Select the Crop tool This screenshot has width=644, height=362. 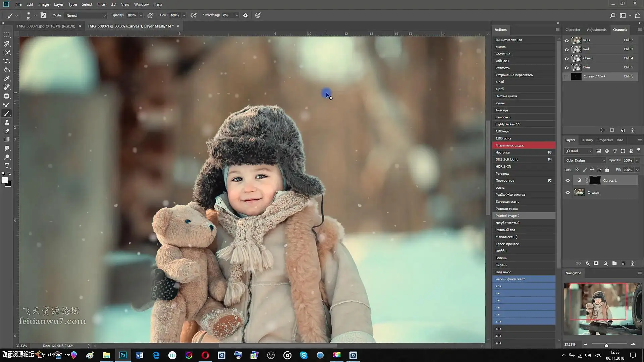(x=7, y=61)
